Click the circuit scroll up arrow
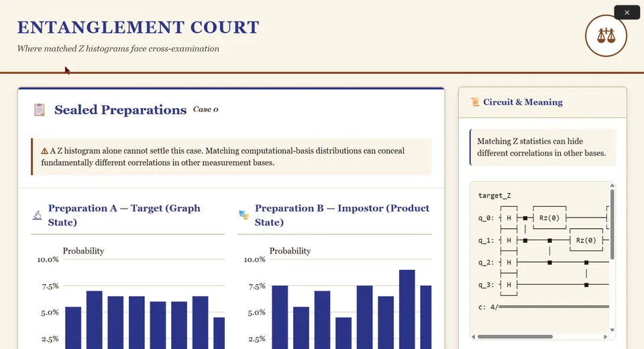 coord(612,186)
